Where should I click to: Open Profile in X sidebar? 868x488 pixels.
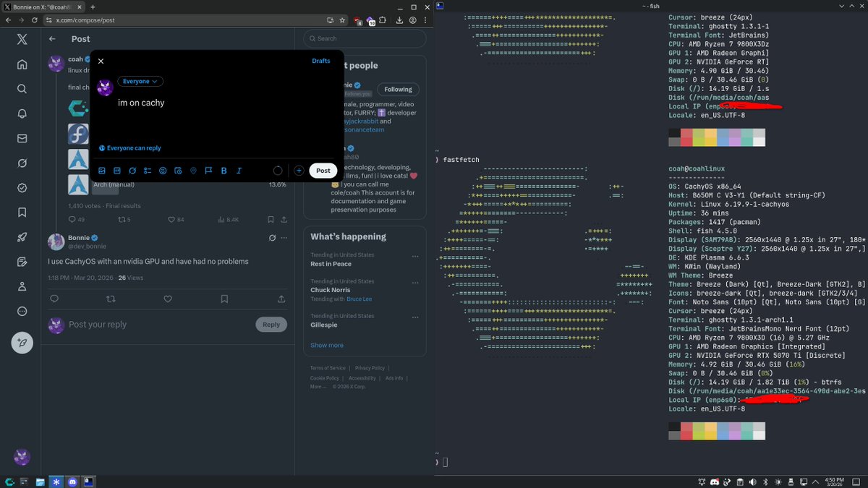pos(22,286)
